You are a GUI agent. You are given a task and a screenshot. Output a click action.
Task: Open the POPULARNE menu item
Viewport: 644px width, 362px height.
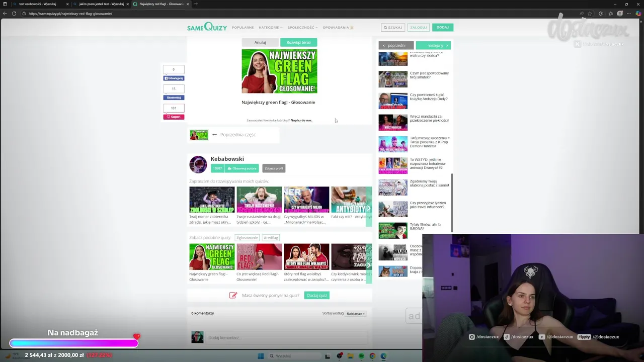(x=243, y=27)
